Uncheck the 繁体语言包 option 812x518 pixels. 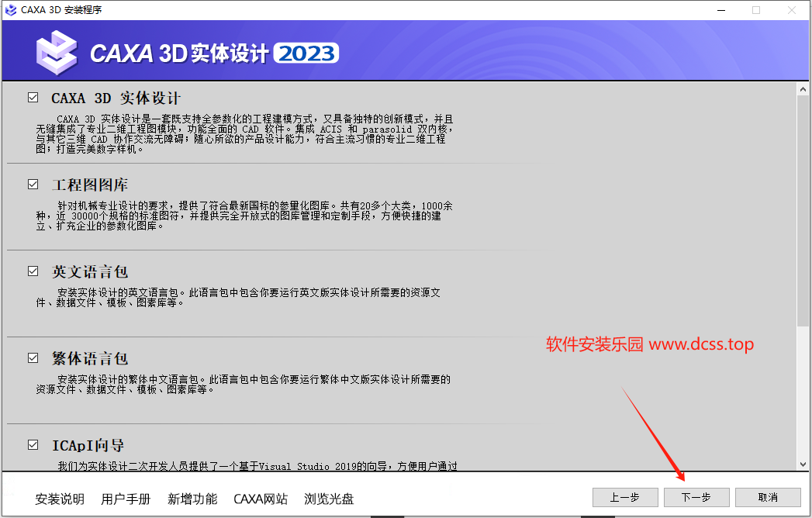click(33, 358)
